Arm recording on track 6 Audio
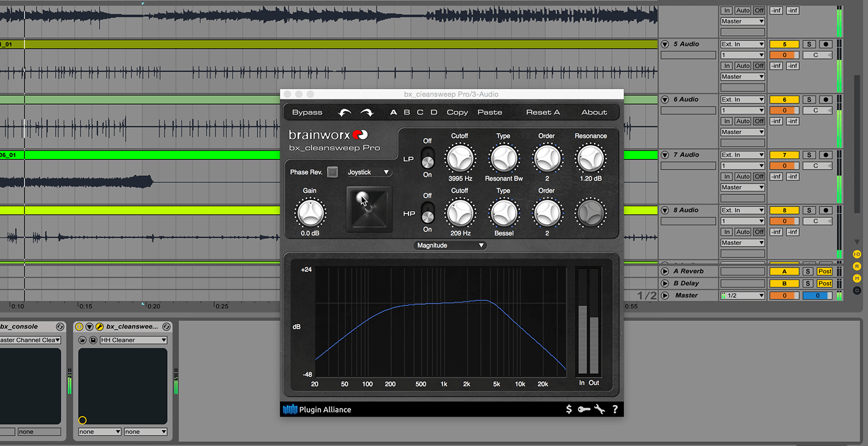 [x=826, y=99]
